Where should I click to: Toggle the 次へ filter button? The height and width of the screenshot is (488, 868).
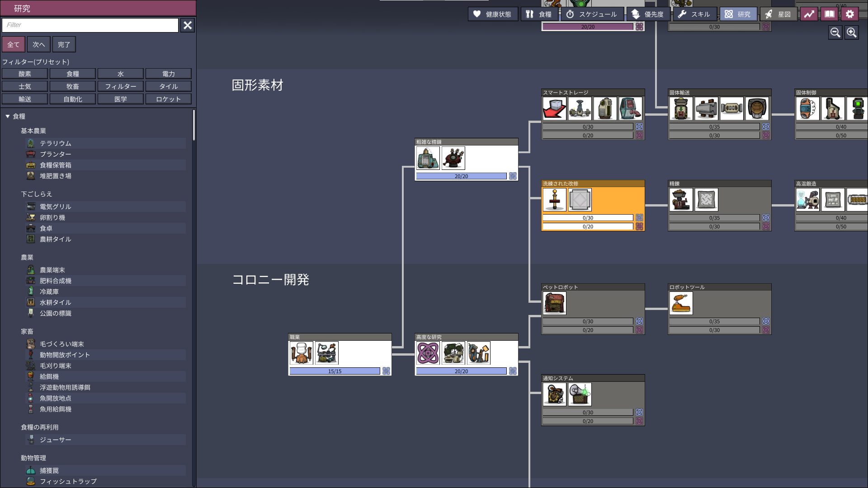38,44
